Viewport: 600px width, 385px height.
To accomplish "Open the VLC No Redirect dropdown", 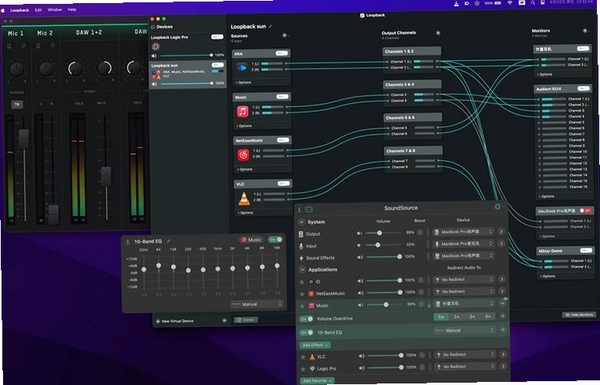I will pos(465,354).
